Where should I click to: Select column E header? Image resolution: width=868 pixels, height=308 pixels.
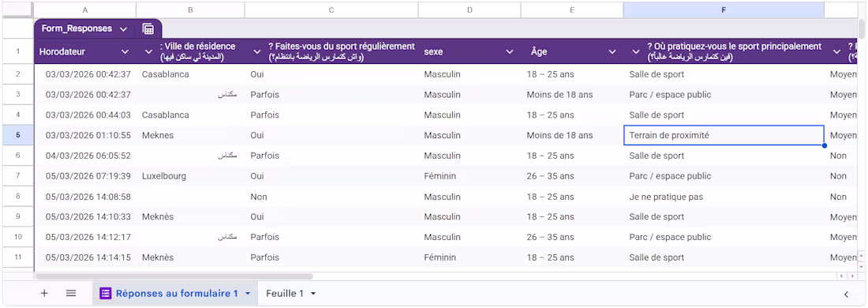(x=572, y=10)
